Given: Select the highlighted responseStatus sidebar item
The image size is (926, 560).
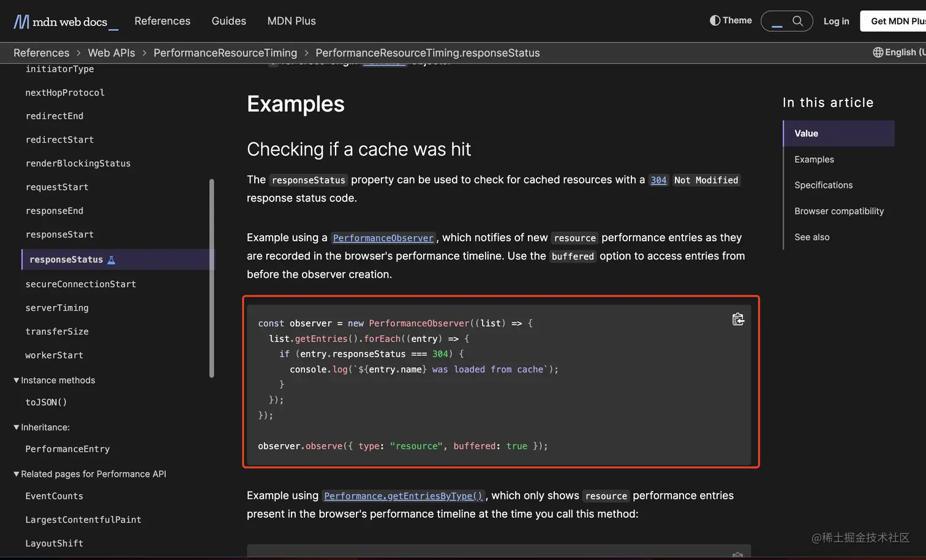Looking at the screenshot, I should (118, 259).
